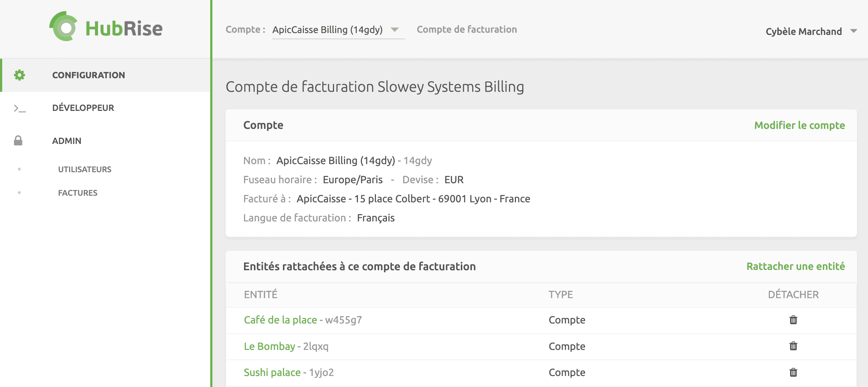The height and width of the screenshot is (387, 868).
Task: Open the Le Bombay entity link
Action: [x=269, y=346]
